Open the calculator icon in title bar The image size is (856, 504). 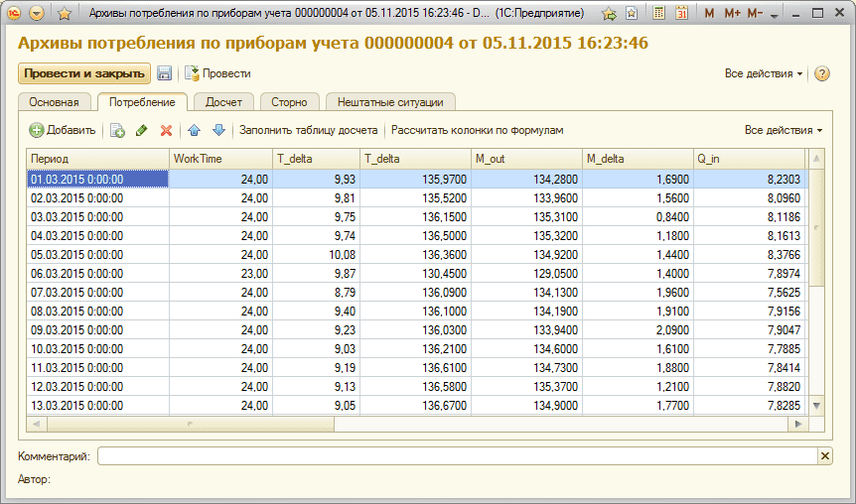click(x=659, y=13)
